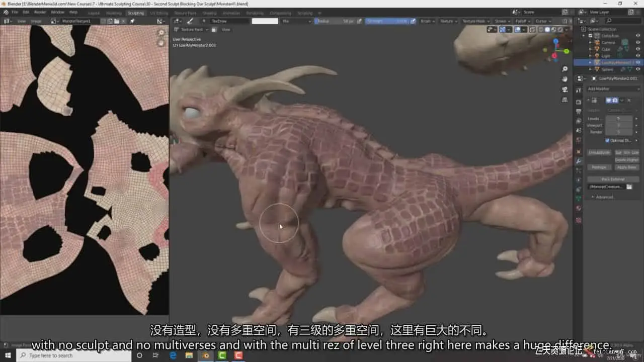The height and width of the screenshot is (362, 644).
Task: Toggle the Optimal Display checkbox
Action: click(x=607, y=140)
